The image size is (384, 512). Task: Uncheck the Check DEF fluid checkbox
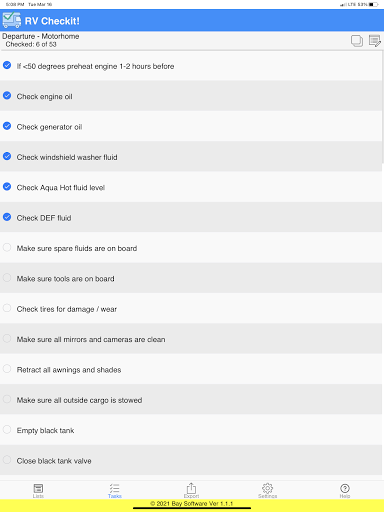pos(7,217)
